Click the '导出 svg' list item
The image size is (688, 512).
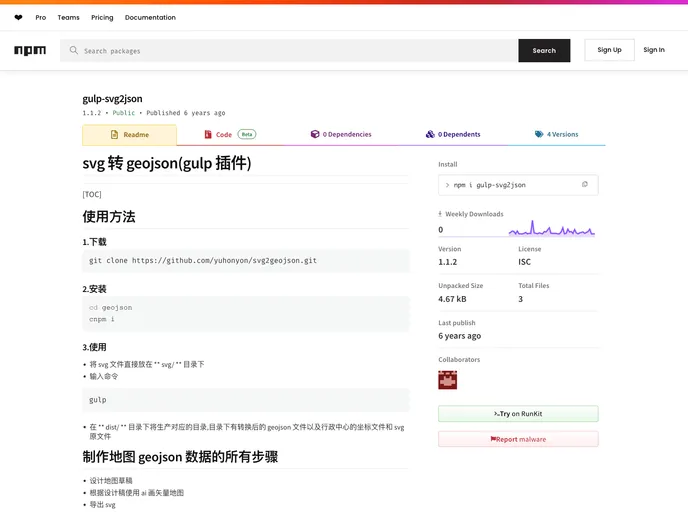coord(103,505)
